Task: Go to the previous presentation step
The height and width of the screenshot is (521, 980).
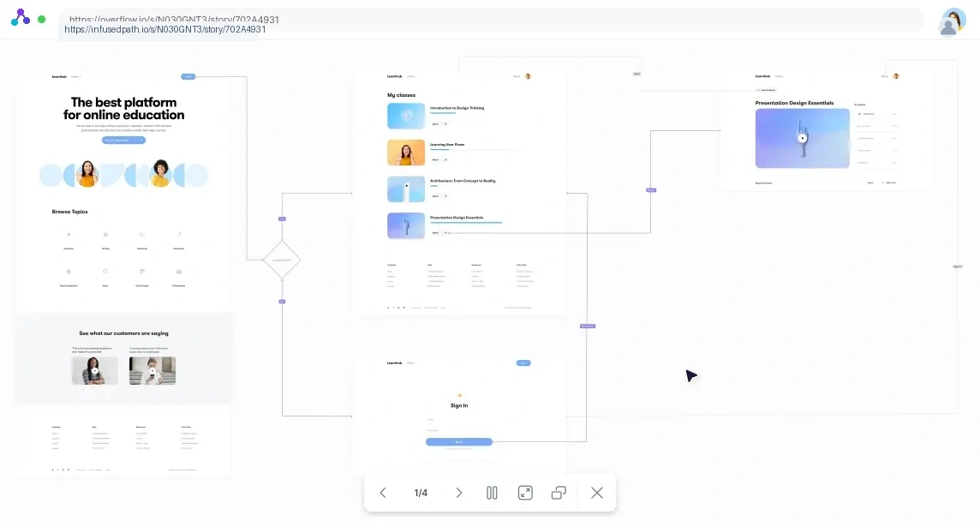Action: coord(383,493)
